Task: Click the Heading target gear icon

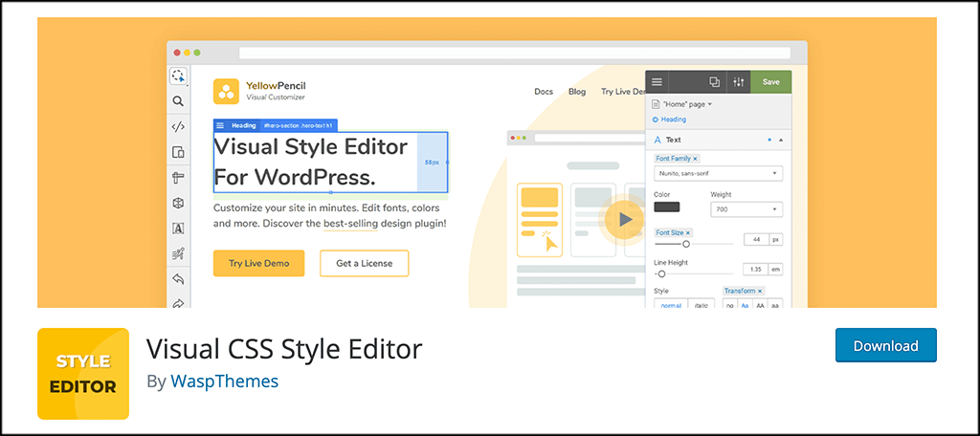Action: (656, 120)
